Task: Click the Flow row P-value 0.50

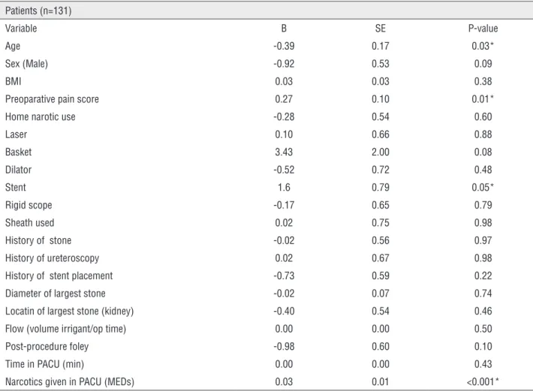Action: point(483,329)
